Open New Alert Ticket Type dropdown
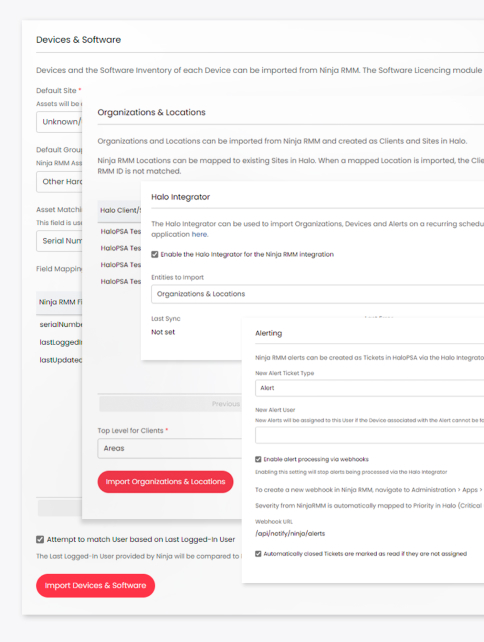The height and width of the screenshot is (642, 484). click(x=369, y=388)
